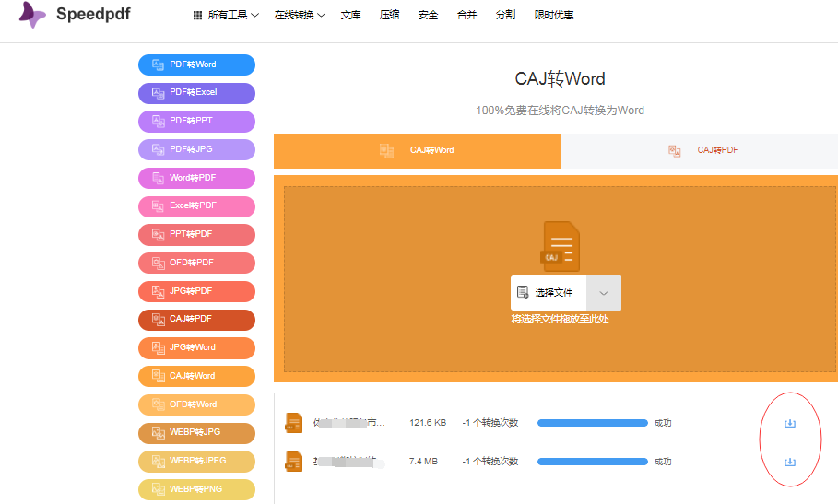
Task: Click the PPT转PDF sidebar icon
Action: (x=159, y=234)
